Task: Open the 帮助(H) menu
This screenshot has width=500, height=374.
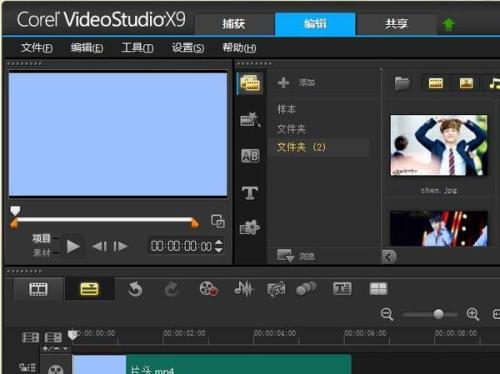Action: click(x=239, y=48)
